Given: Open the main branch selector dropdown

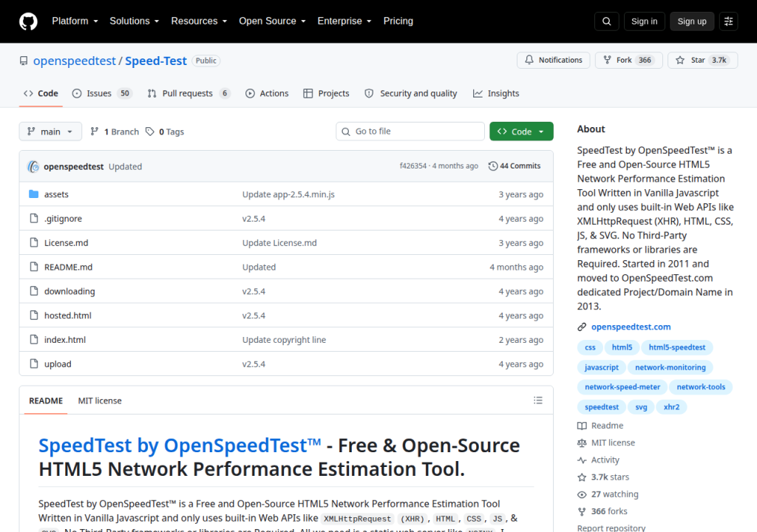Looking at the screenshot, I should click(50, 132).
